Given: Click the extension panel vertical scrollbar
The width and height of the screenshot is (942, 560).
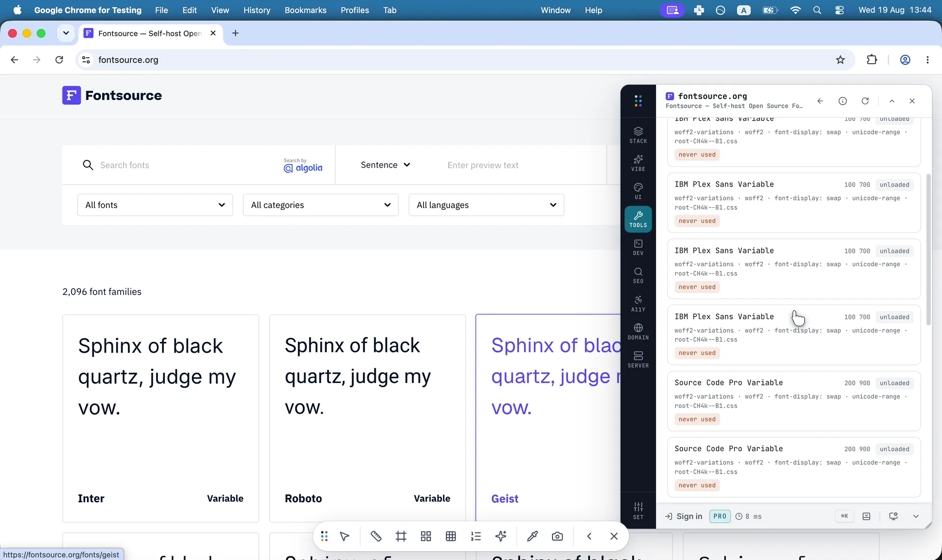Looking at the screenshot, I should 928,249.
